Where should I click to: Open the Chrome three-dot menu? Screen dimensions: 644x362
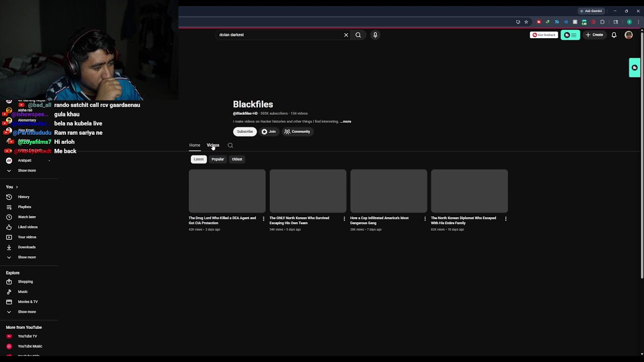[638, 22]
